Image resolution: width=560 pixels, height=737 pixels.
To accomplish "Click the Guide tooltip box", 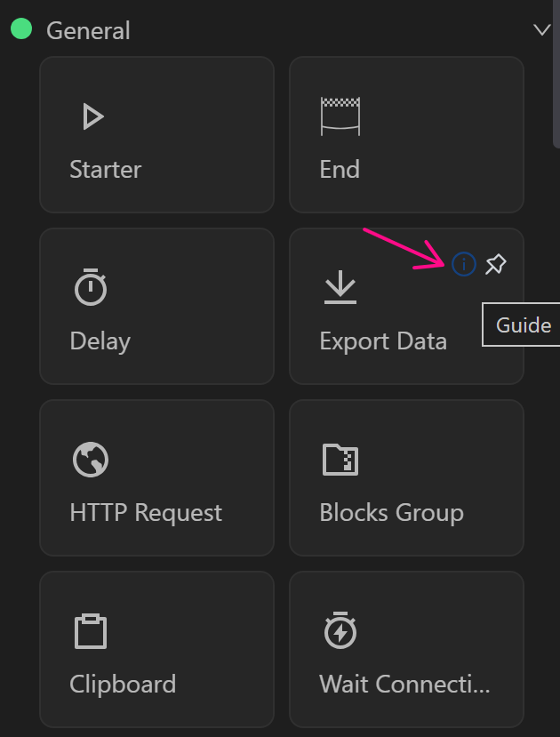I will pos(523,324).
